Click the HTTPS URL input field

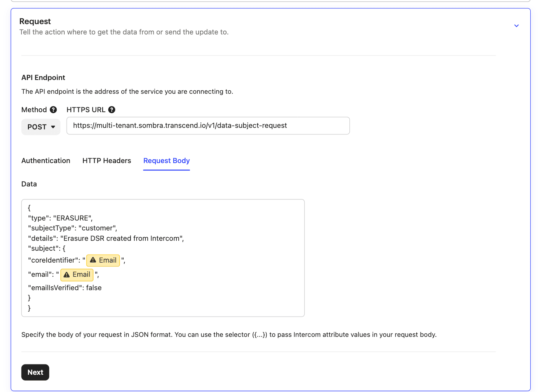pyautogui.click(x=208, y=126)
